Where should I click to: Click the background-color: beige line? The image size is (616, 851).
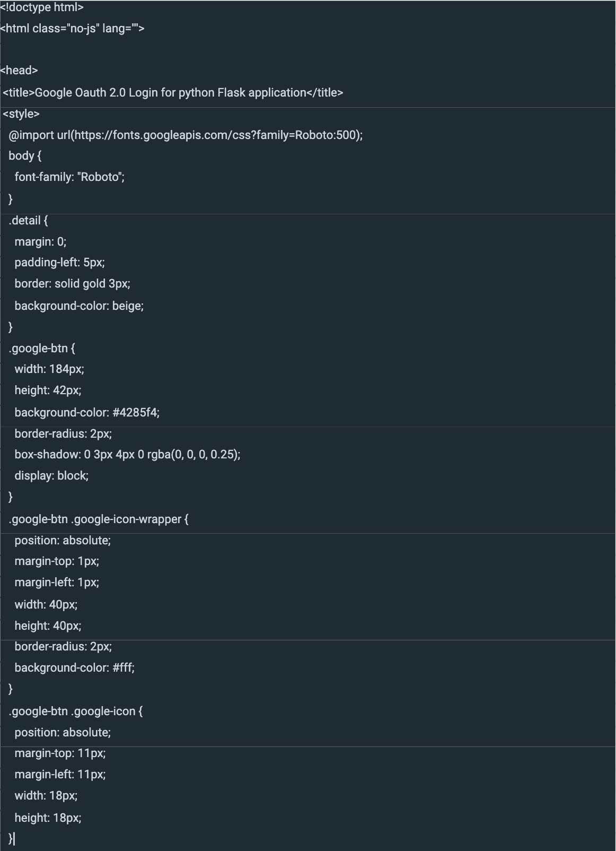coord(79,306)
